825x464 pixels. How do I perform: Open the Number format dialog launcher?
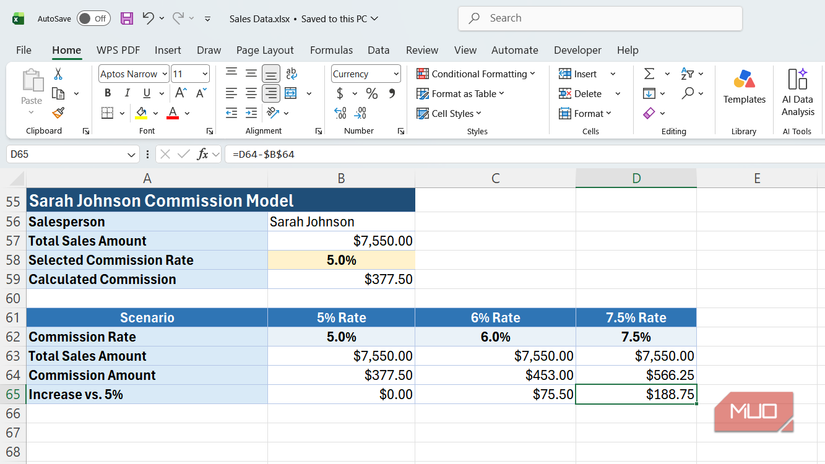tap(401, 131)
